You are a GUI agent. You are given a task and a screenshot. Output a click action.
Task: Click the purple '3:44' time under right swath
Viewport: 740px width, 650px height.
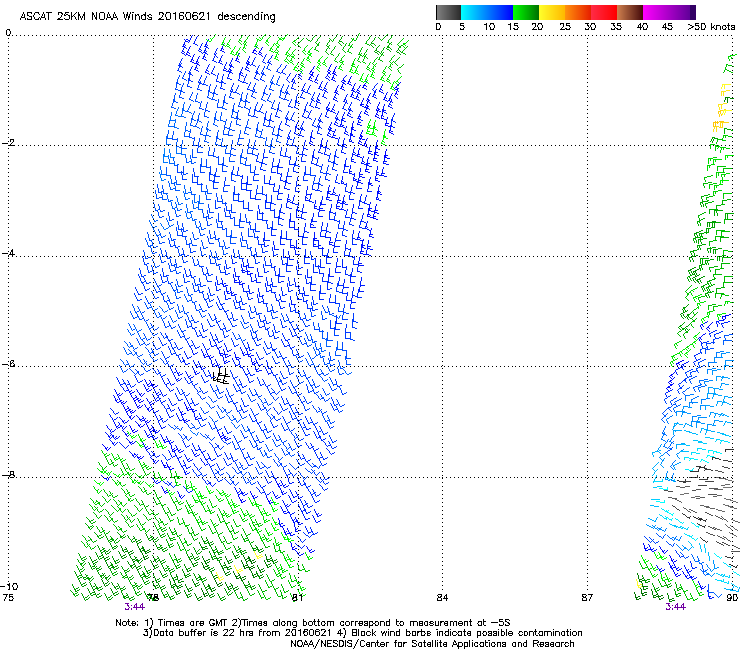pyautogui.click(x=675, y=607)
